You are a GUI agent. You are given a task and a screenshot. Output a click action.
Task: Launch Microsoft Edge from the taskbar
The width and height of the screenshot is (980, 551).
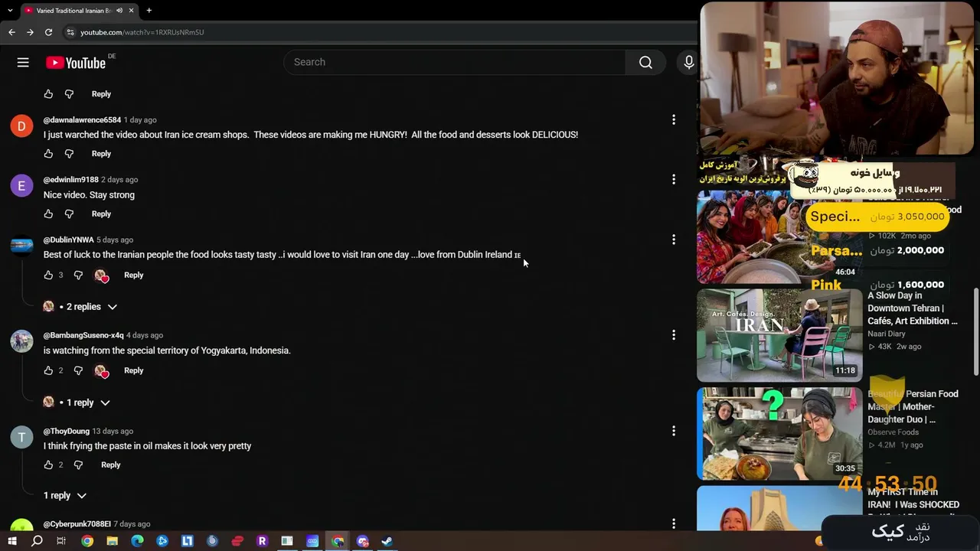coord(137,541)
